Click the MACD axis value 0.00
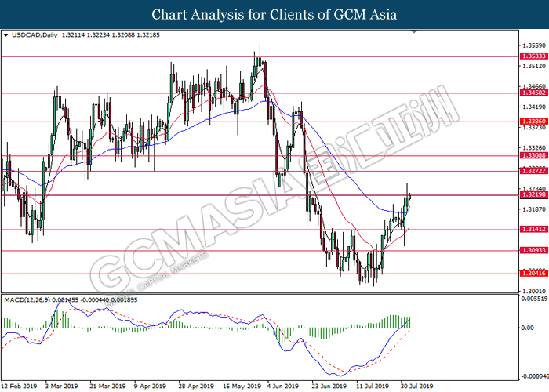This screenshot has height=392, width=549. (528, 328)
